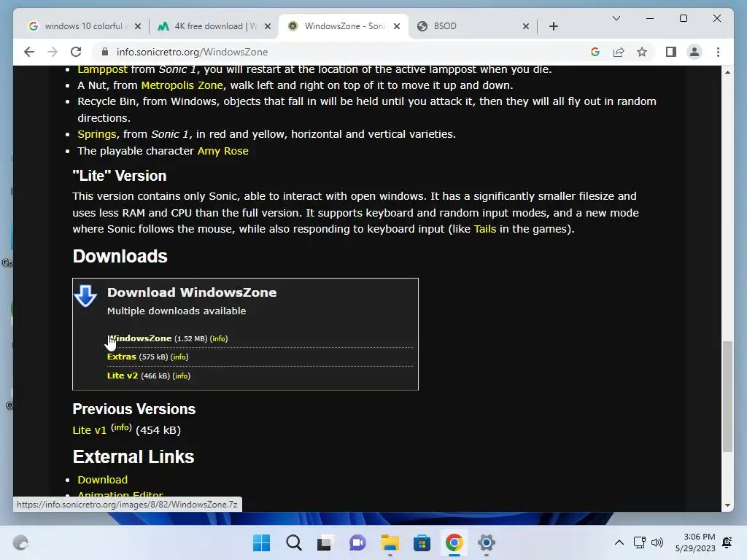Click the Chrome taskbar icon
Image resolution: width=747 pixels, height=560 pixels.
(454, 542)
